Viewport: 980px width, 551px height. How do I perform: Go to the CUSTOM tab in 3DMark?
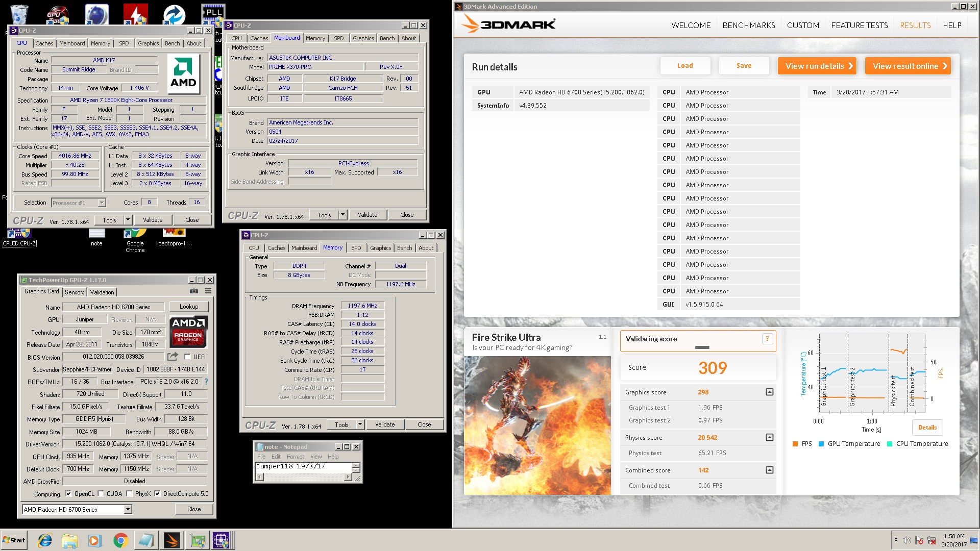click(x=803, y=25)
